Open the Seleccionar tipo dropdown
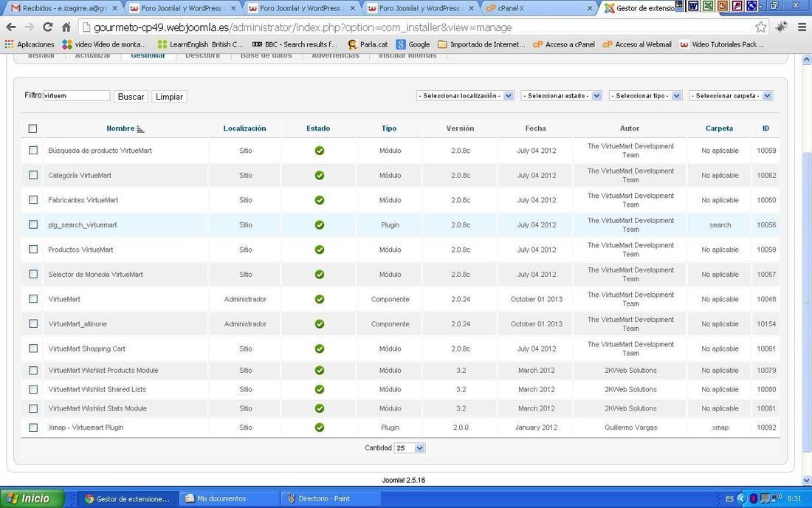The image size is (812, 508). click(645, 96)
